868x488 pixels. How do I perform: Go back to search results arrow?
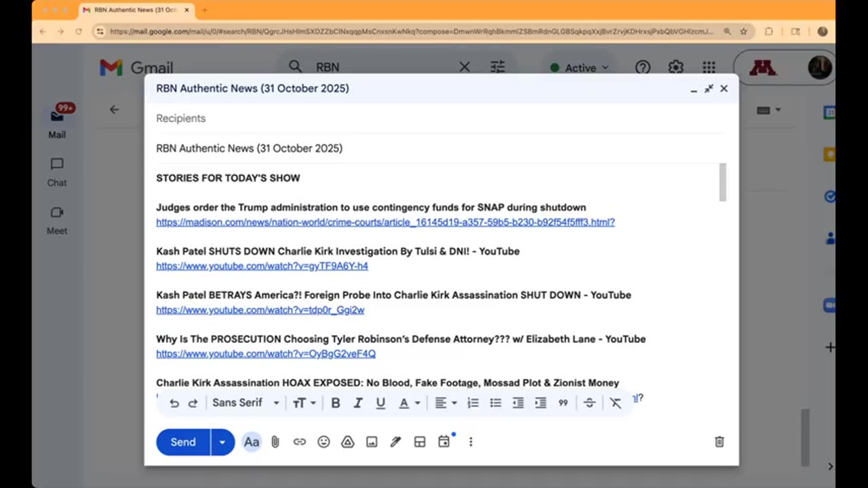point(114,109)
